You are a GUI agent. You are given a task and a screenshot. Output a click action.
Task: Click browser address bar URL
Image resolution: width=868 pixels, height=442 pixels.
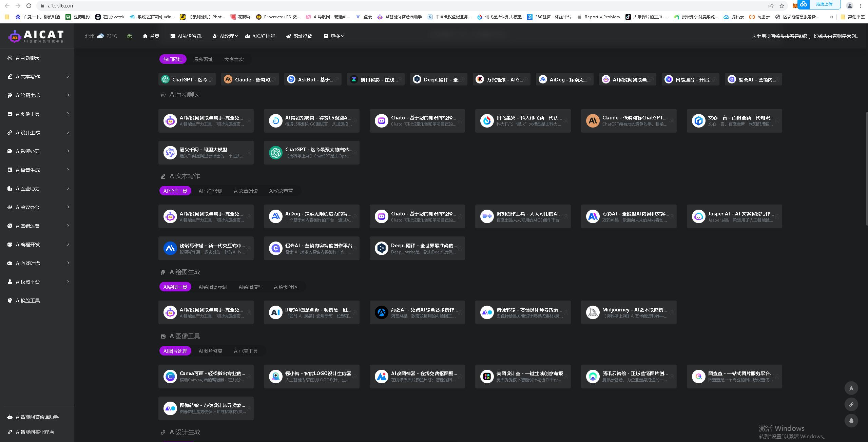pos(61,6)
